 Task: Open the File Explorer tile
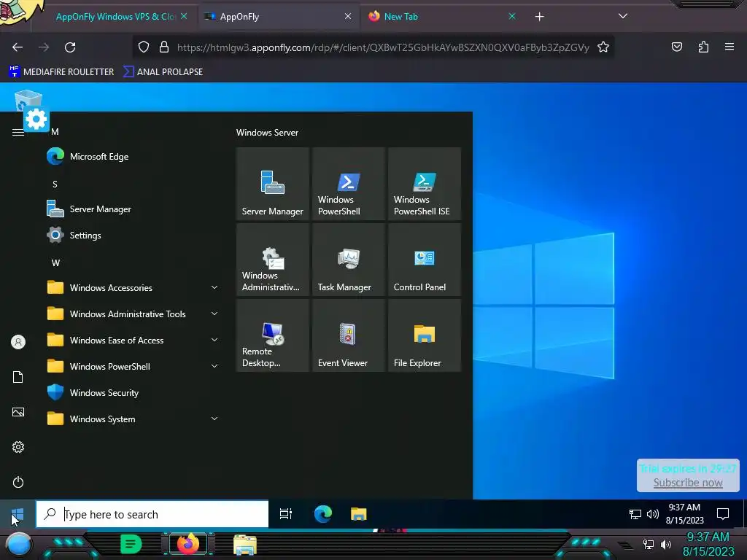[x=425, y=335]
